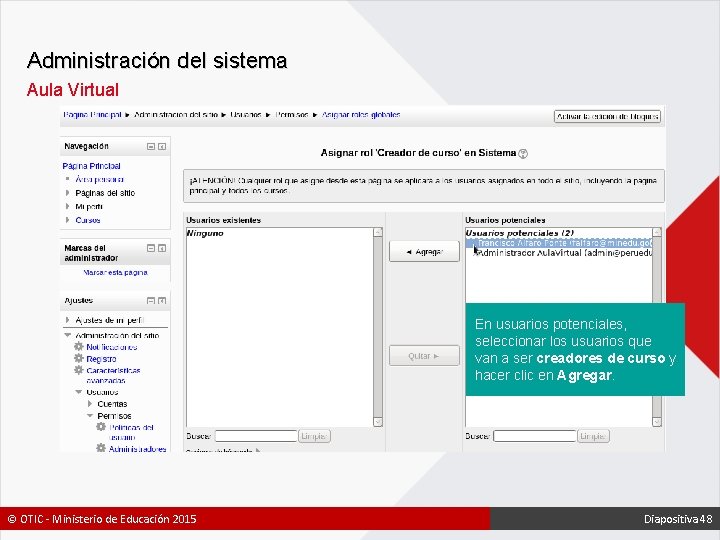Dock the Marcas del administrador block
This screenshot has width=720, height=540.
click(x=162, y=248)
